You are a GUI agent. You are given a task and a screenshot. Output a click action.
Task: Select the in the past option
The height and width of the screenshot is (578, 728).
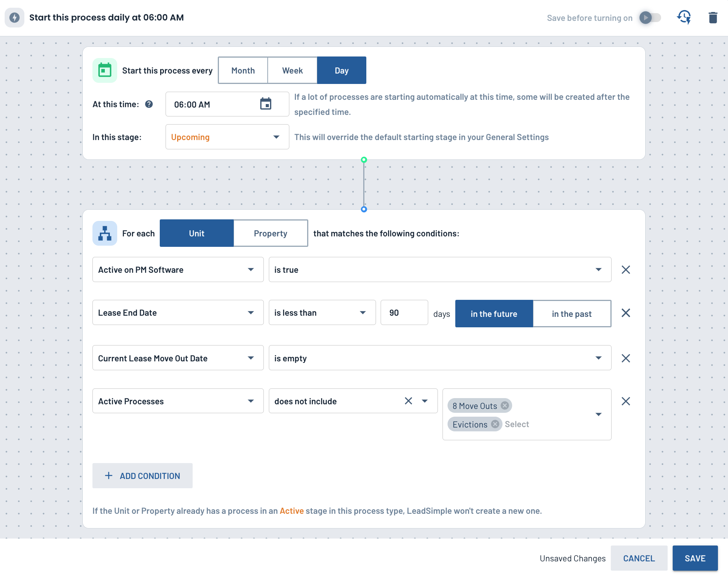tap(572, 314)
